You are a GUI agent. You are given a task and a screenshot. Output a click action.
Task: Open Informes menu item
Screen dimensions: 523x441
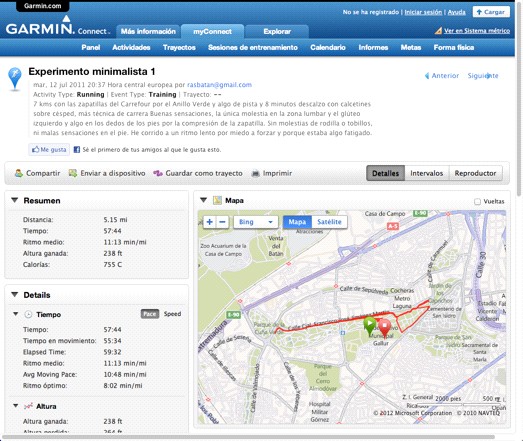(373, 47)
